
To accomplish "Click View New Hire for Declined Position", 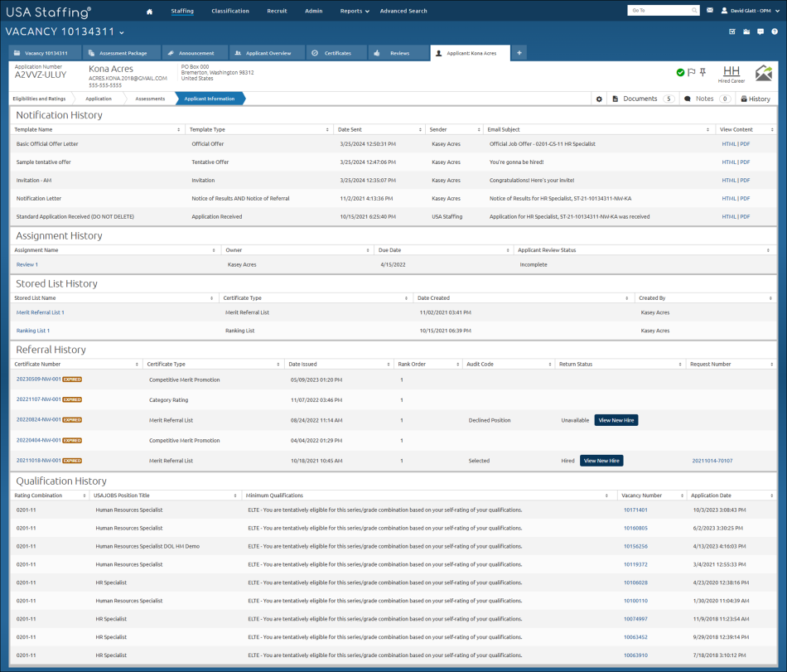I will coord(616,421).
